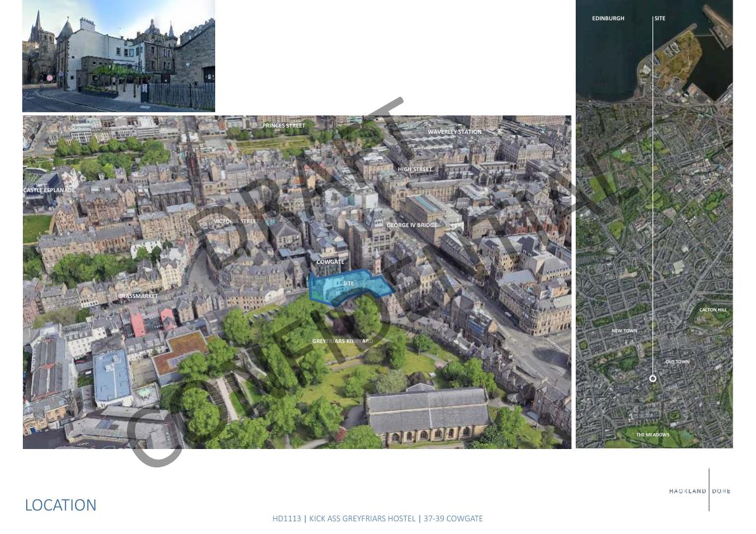Image resolution: width=756 pixels, height=534 pixels.
Task: Click the SITE label atop vertical line
Action: pyautogui.click(x=660, y=18)
